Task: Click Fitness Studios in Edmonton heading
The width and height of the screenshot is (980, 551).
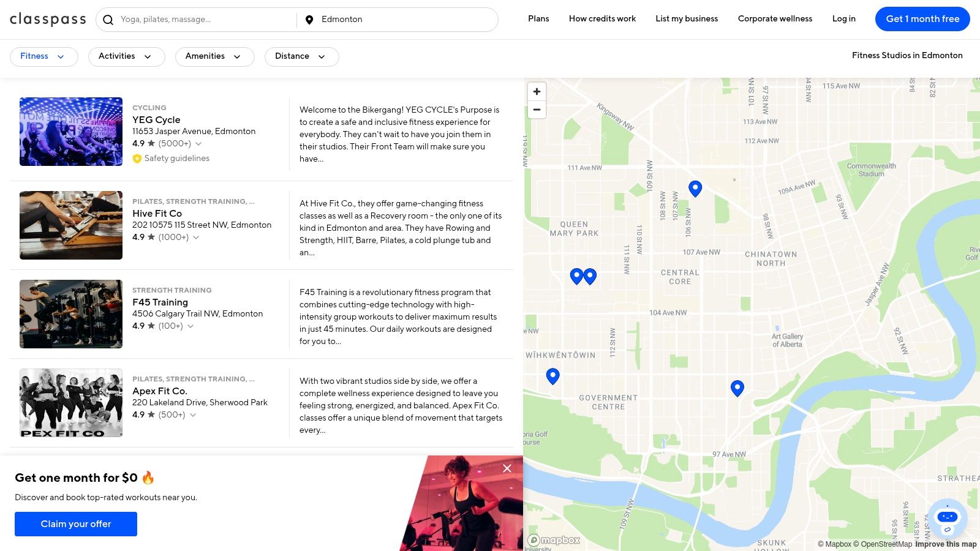Action: click(907, 56)
